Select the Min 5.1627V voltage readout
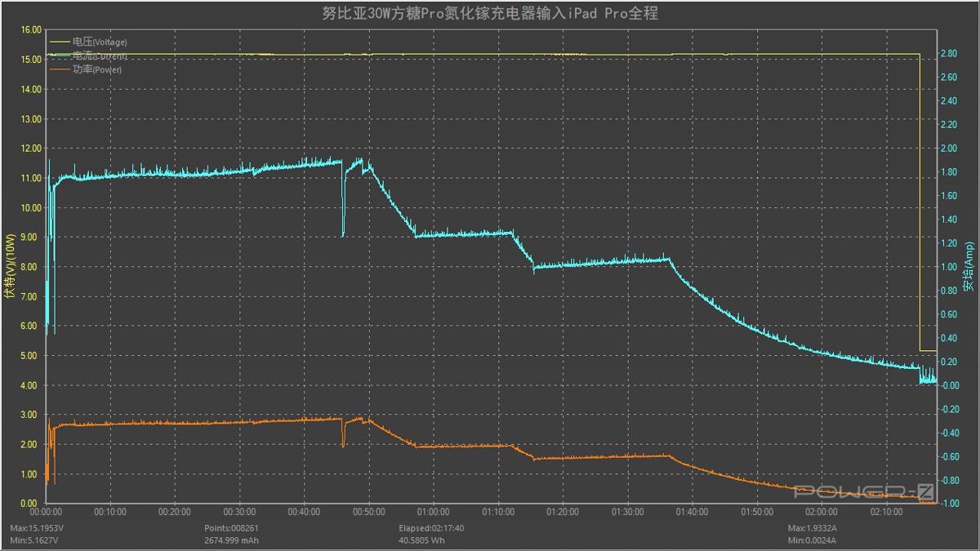 (x=33, y=540)
